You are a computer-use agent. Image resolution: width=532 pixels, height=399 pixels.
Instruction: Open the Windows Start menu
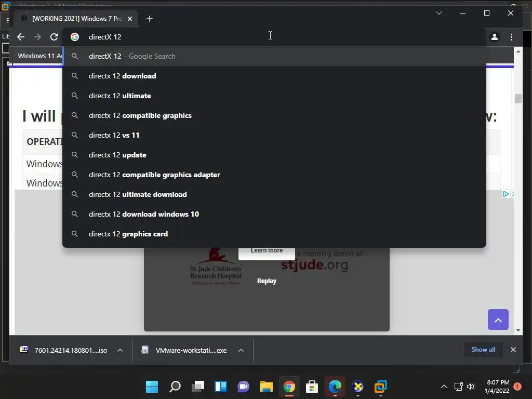(x=152, y=387)
